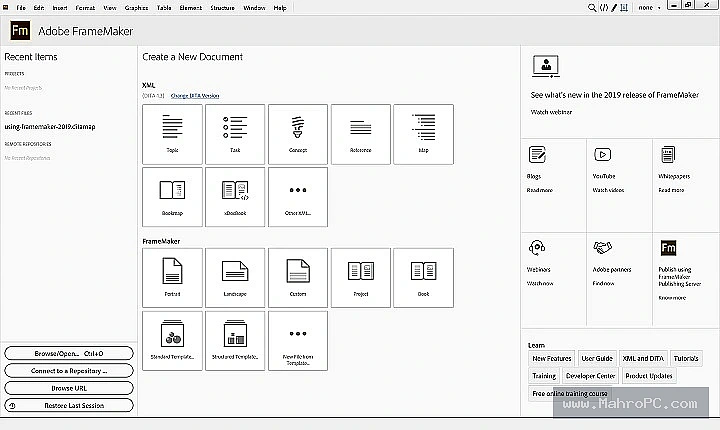
Task: Open the Webinars headset icon
Action: point(537,248)
